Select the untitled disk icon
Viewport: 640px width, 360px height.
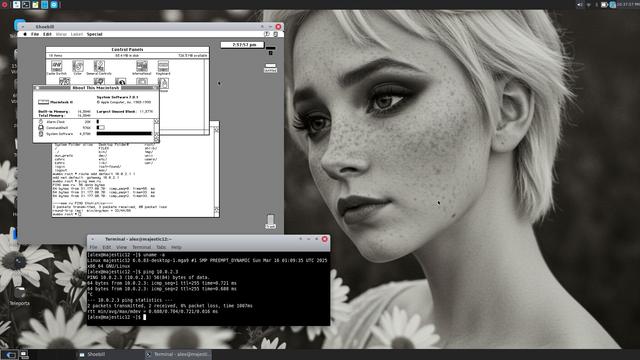point(270,68)
